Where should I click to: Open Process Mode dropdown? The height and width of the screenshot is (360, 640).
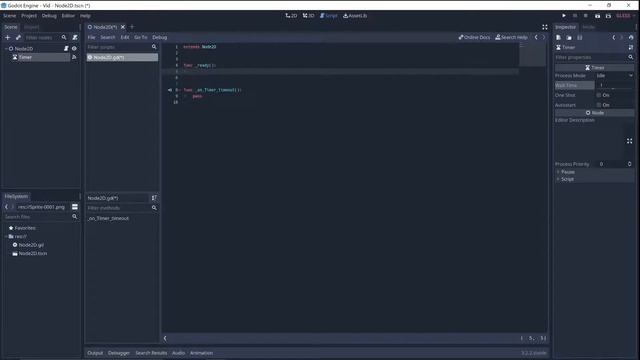(614, 76)
